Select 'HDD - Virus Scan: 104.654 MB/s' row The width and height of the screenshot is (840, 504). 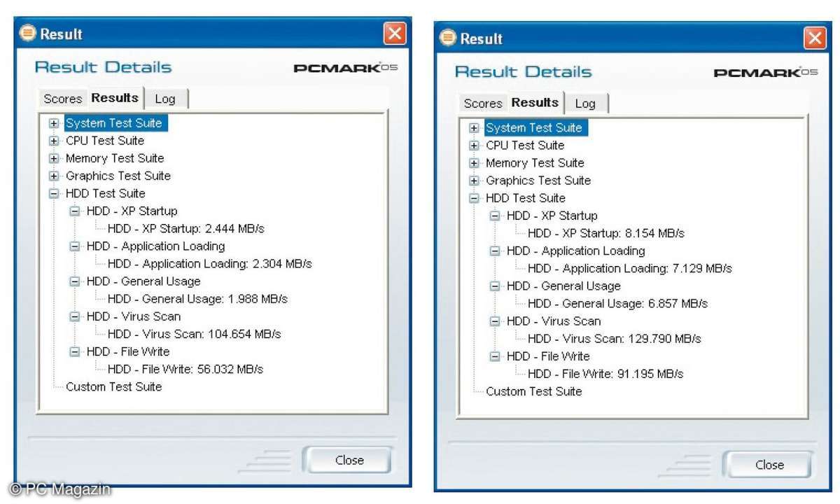click(x=194, y=334)
